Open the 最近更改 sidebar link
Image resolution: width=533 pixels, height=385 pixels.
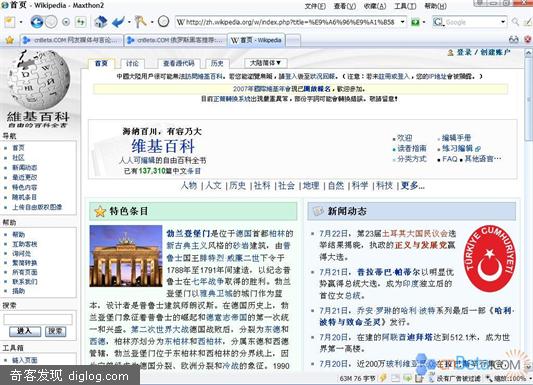pos(25,177)
